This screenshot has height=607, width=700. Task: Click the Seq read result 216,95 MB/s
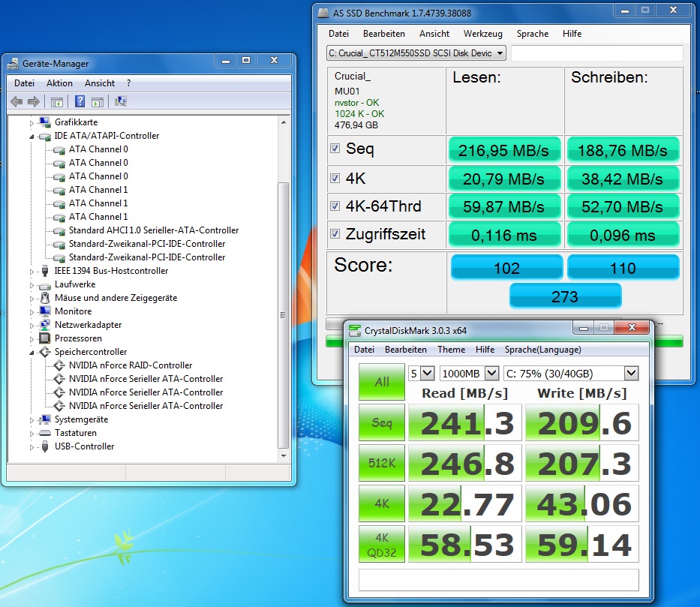(x=504, y=150)
